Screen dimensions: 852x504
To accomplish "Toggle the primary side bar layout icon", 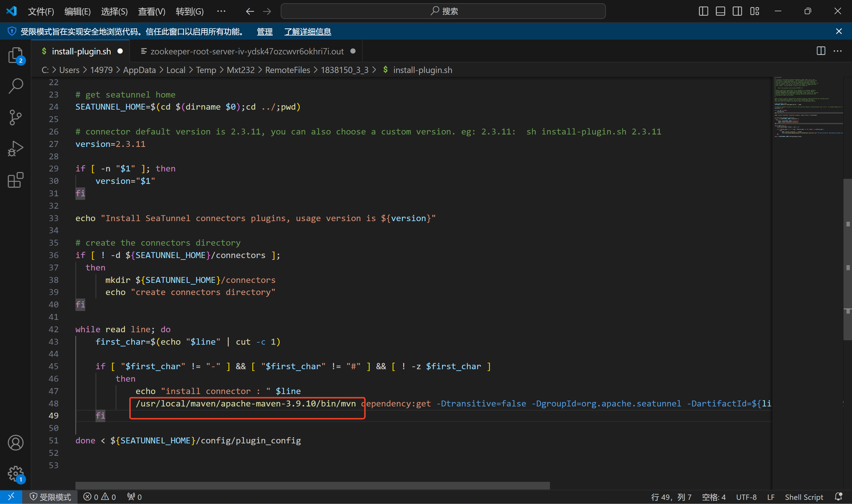I will 703,11.
